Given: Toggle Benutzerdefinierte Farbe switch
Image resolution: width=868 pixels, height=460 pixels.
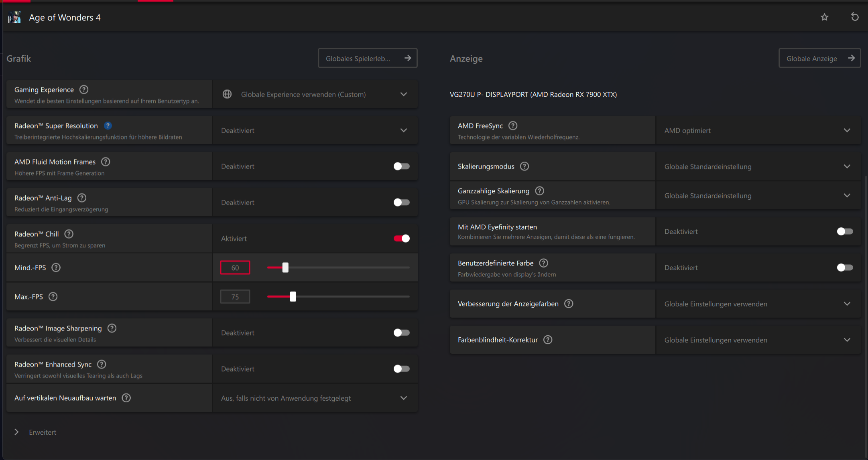Looking at the screenshot, I should pos(845,267).
